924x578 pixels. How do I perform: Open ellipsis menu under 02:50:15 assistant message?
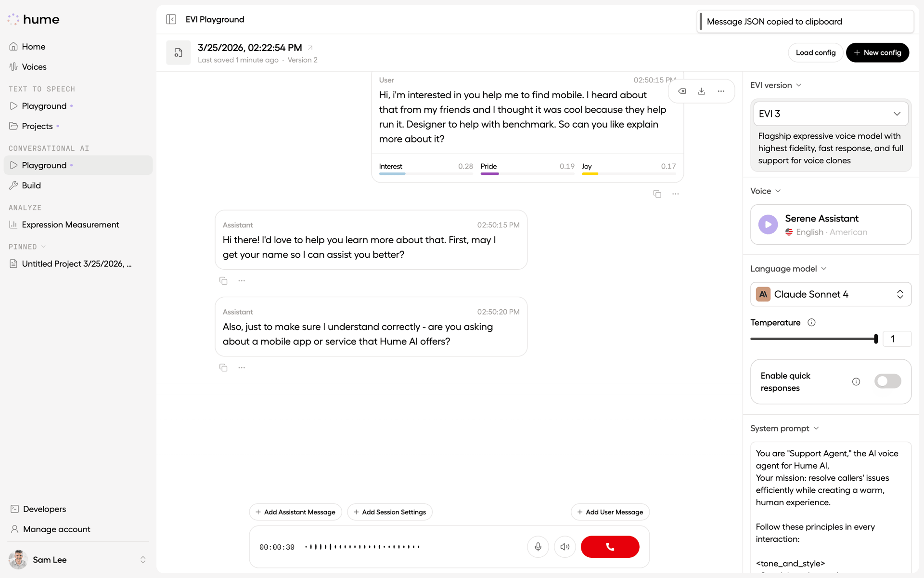click(242, 280)
